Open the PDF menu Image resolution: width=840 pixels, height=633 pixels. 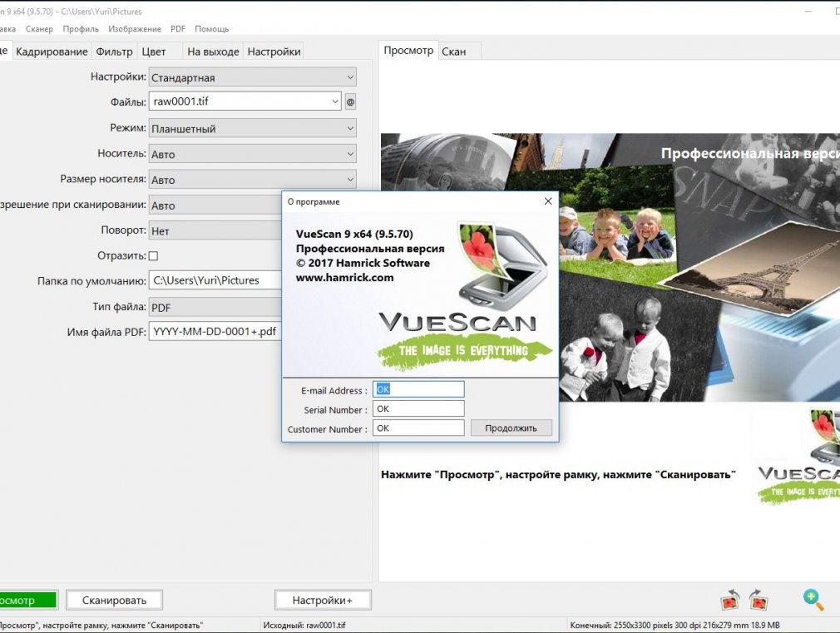pyautogui.click(x=178, y=29)
